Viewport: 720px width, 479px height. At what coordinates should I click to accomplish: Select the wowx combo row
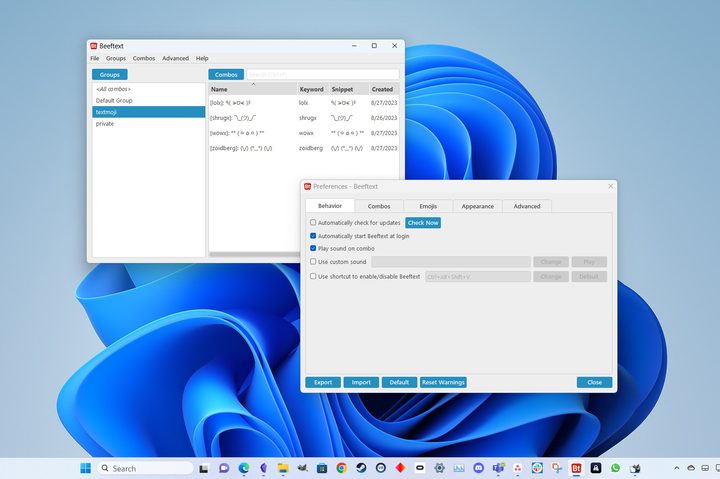coord(304,133)
